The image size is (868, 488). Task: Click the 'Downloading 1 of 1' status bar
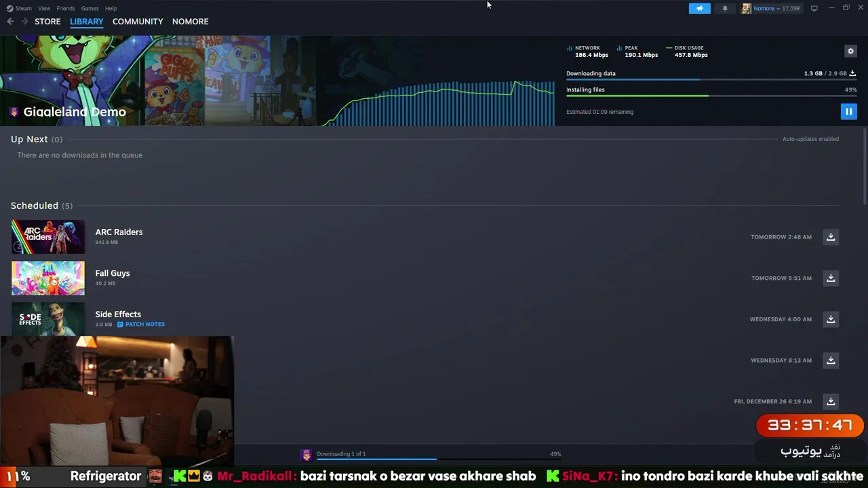(341, 454)
